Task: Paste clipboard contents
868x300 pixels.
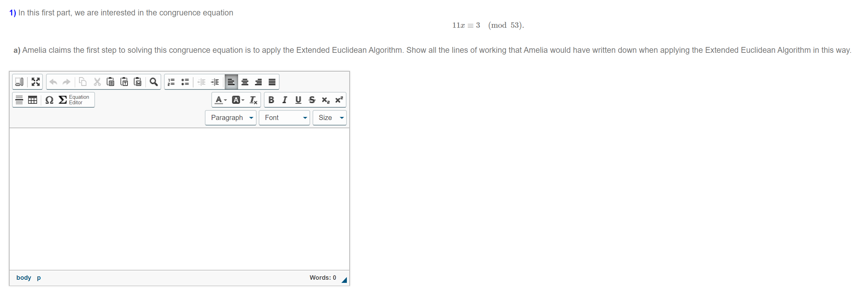Action: [110, 82]
